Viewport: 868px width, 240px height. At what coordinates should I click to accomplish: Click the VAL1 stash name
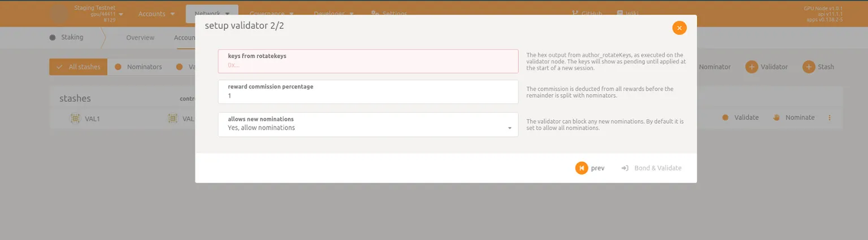click(x=93, y=119)
